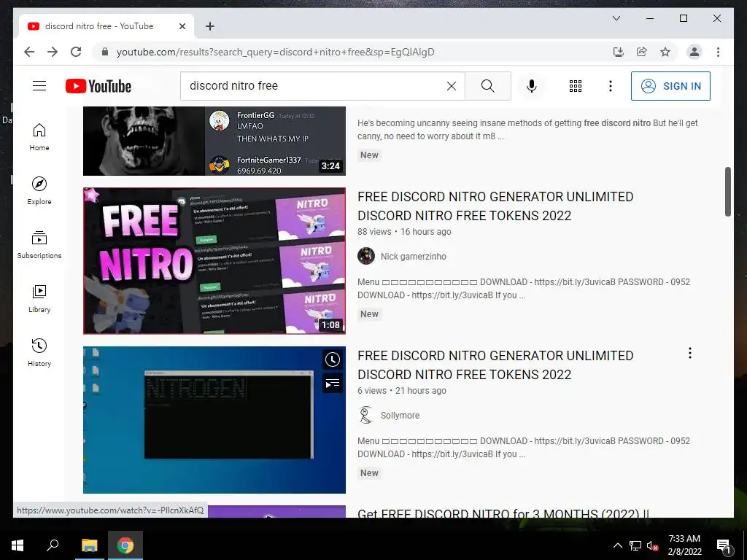Viewport: 747px width, 560px height.
Task: Open Chrome's three-dot menu
Action: pyautogui.click(x=718, y=52)
